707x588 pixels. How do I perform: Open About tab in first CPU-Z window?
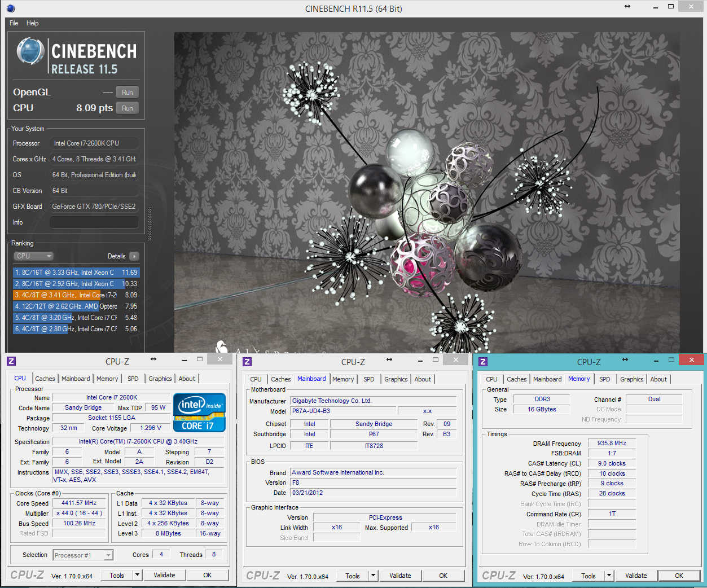[x=187, y=379]
